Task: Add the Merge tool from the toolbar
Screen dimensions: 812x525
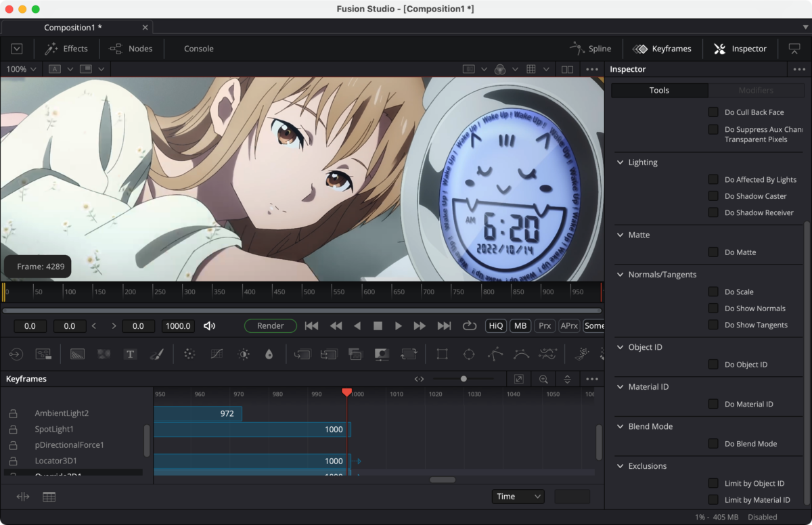Action: tap(302, 354)
